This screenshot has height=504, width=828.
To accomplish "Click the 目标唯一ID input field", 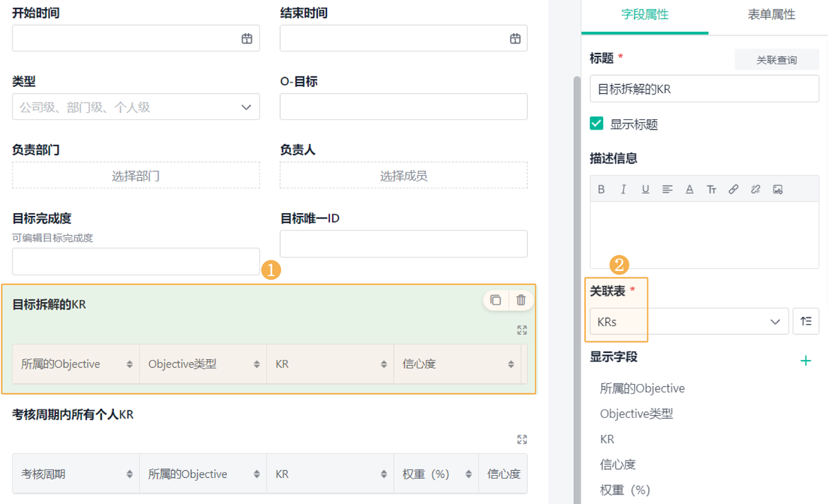I will [x=403, y=244].
